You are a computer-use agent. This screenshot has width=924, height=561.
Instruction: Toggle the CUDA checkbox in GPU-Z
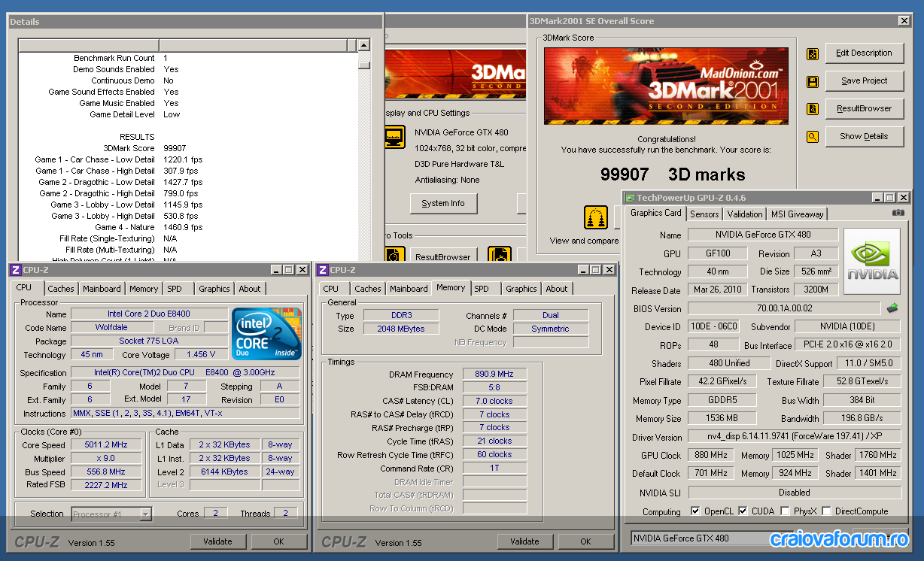pos(743,511)
